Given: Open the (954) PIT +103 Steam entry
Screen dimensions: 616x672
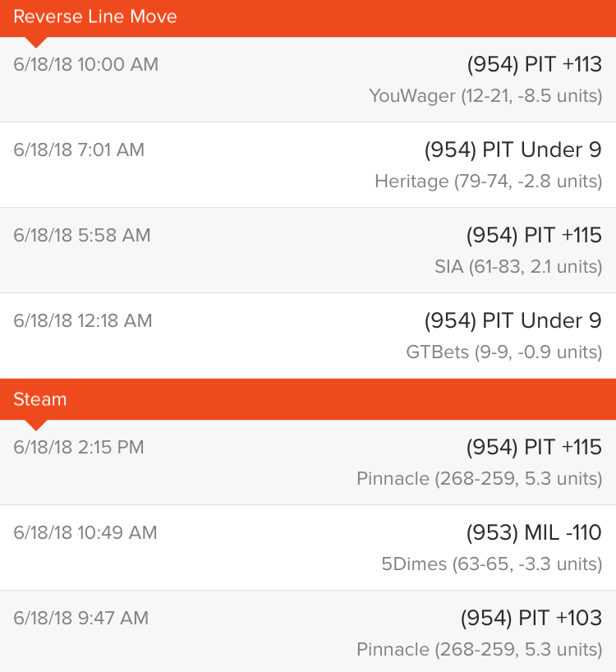Looking at the screenshot, I should pos(308,631).
